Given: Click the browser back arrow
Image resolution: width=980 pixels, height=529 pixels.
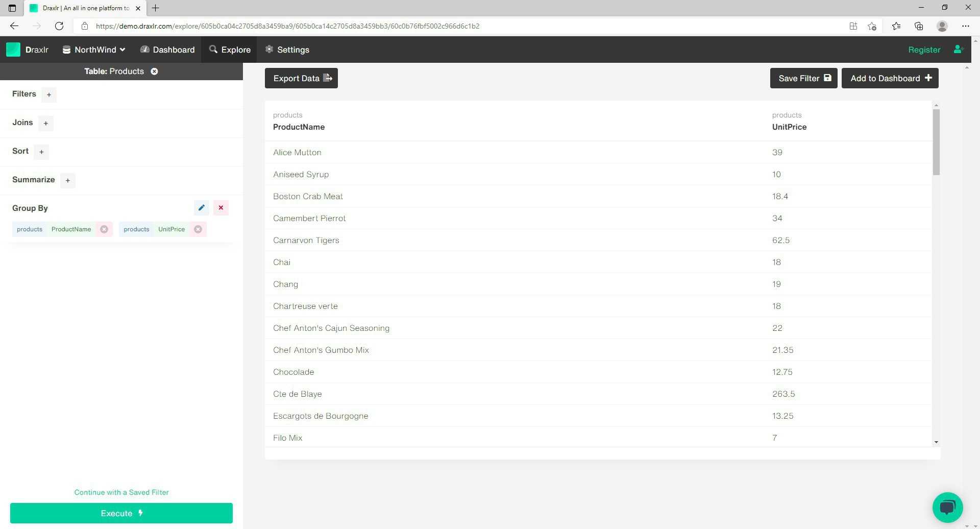Looking at the screenshot, I should pyautogui.click(x=14, y=26).
